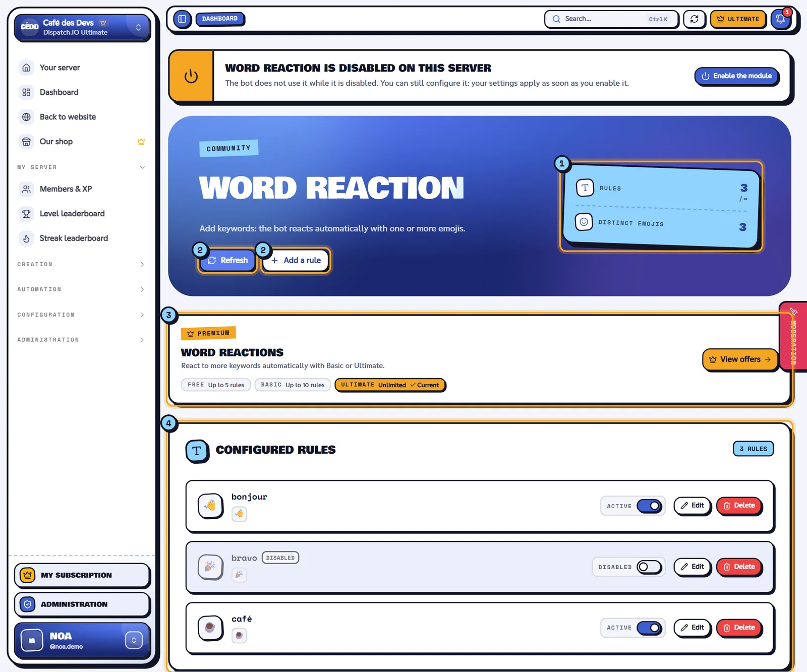Click the power icon in disabled banner
Viewport: 807px width, 672px height.
(x=191, y=76)
